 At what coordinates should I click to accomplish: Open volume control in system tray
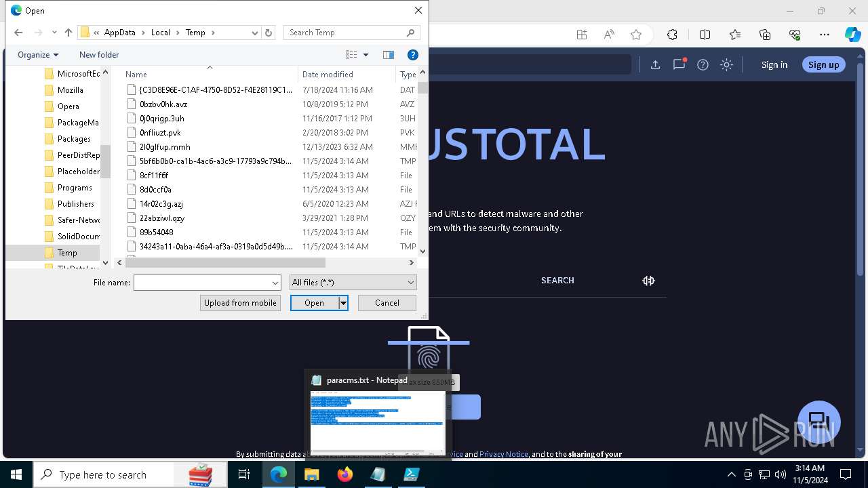pos(780,474)
